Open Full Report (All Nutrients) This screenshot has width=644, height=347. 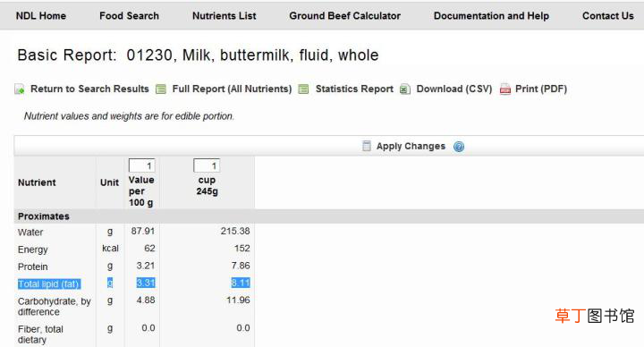[232, 89]
